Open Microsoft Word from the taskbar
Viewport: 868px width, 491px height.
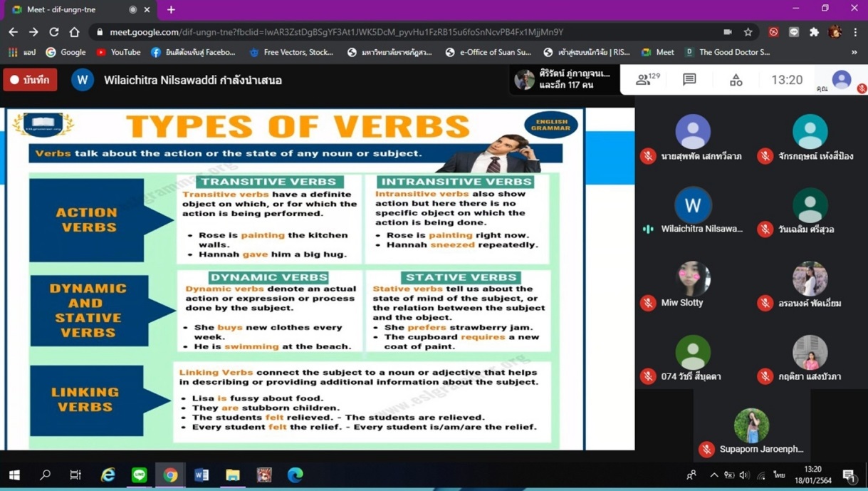pos(202,475)
